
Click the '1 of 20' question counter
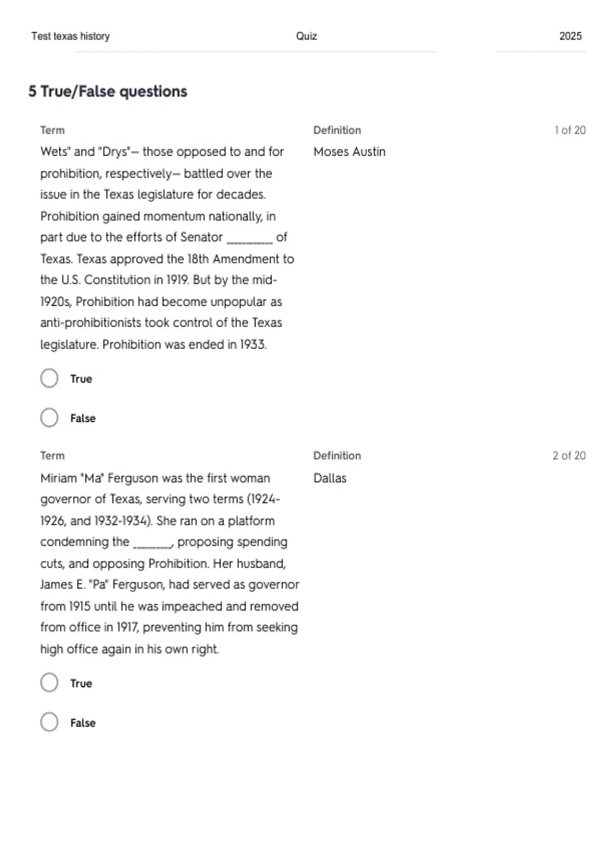pos(570,130)
